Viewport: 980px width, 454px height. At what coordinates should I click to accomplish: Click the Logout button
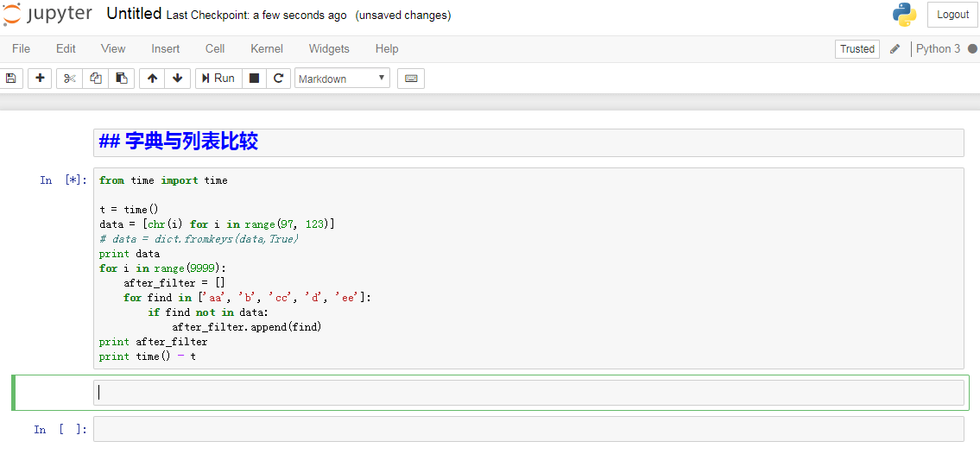[x=952, y=15]
